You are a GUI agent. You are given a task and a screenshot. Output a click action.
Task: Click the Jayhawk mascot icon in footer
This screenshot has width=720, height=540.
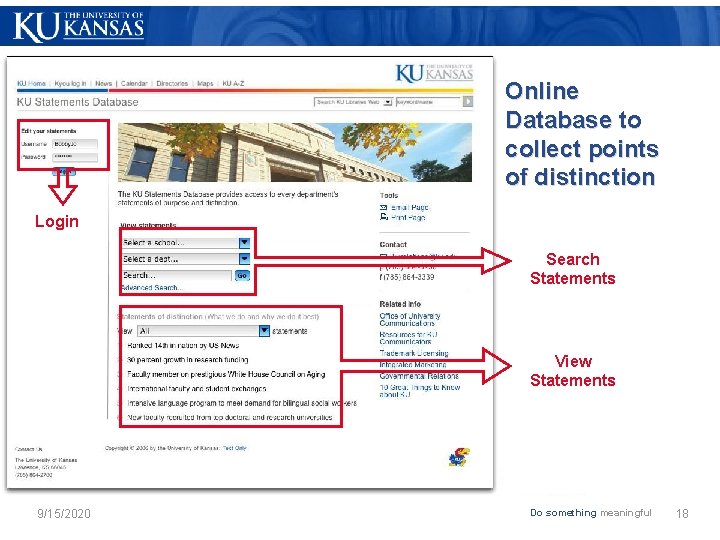pyautogui.click(x=459, y=457)
